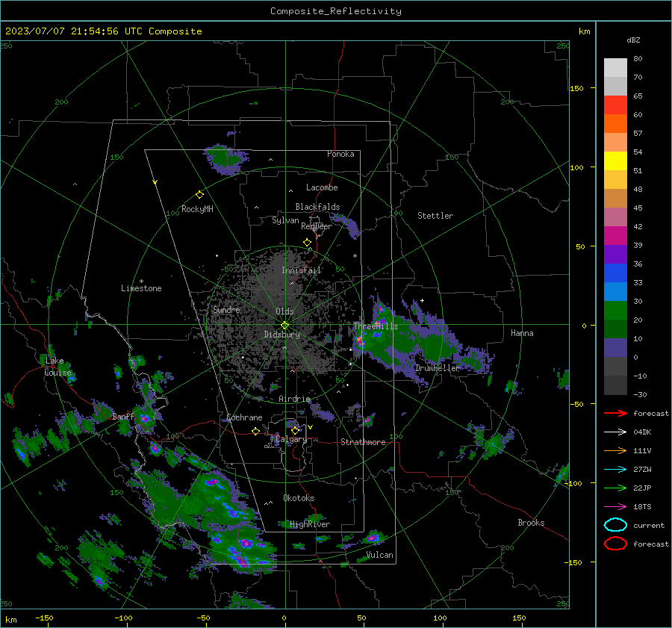The height and width of the screenshot is (628, 672).
Task: Click the Drumheller city label
Action: click(437, 368)
